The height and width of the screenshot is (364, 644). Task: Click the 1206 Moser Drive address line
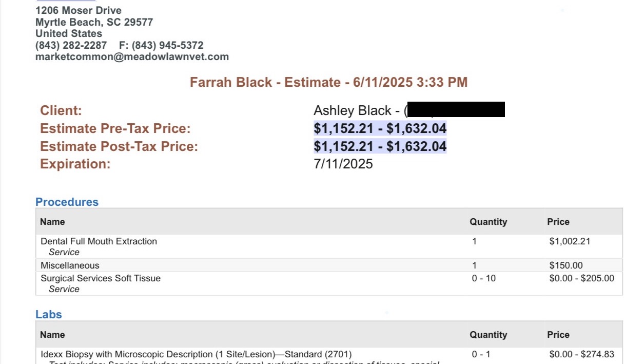78,10
